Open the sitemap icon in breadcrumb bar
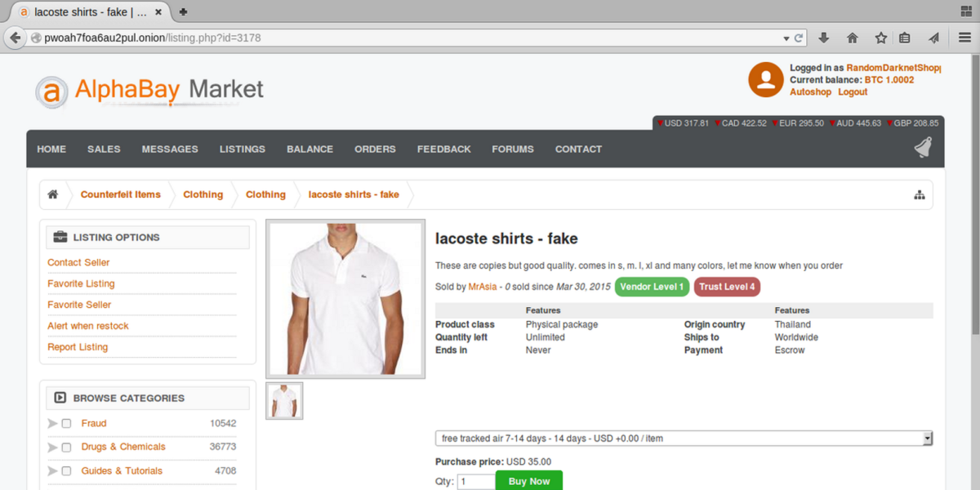Viewport: 980px width, 490px height. click(x=919, y=194)
